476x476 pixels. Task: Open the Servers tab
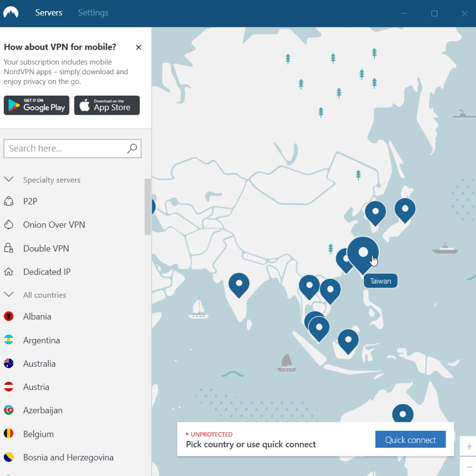click(49, 13)
